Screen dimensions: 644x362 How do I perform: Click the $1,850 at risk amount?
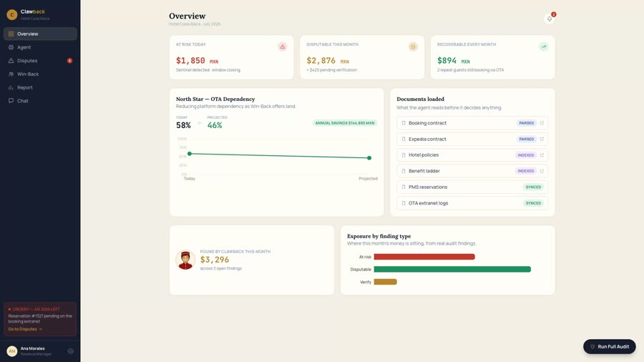point(190,61)
